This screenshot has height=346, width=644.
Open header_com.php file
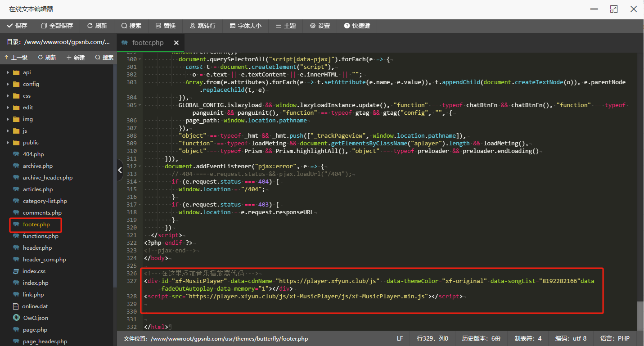45,260
